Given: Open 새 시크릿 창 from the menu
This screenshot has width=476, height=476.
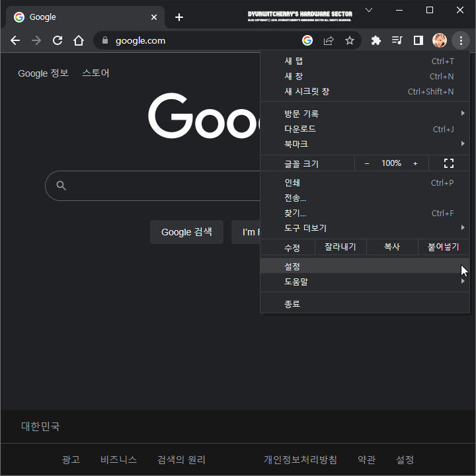Looking at the screenshot, I should coord(365,91).
